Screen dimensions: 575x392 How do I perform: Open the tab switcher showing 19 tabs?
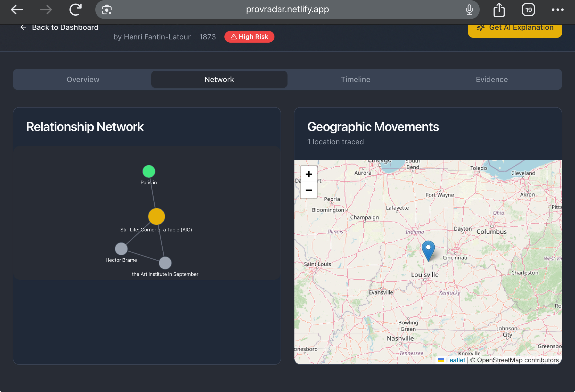[528, 10]
